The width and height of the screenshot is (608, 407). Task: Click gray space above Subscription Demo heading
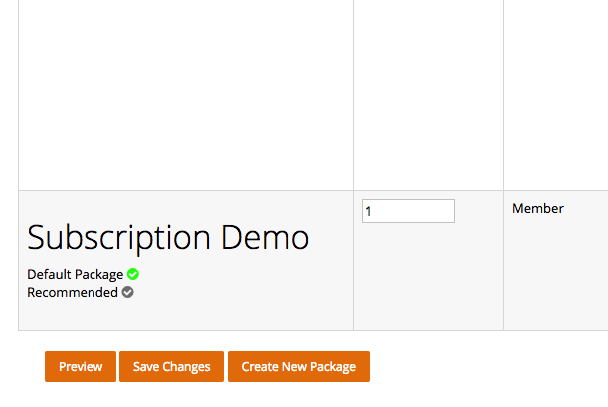(186, 206)
